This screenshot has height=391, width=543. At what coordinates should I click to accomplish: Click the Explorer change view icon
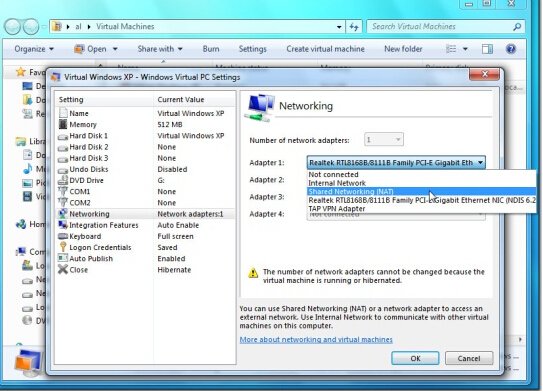pos(451,49)
